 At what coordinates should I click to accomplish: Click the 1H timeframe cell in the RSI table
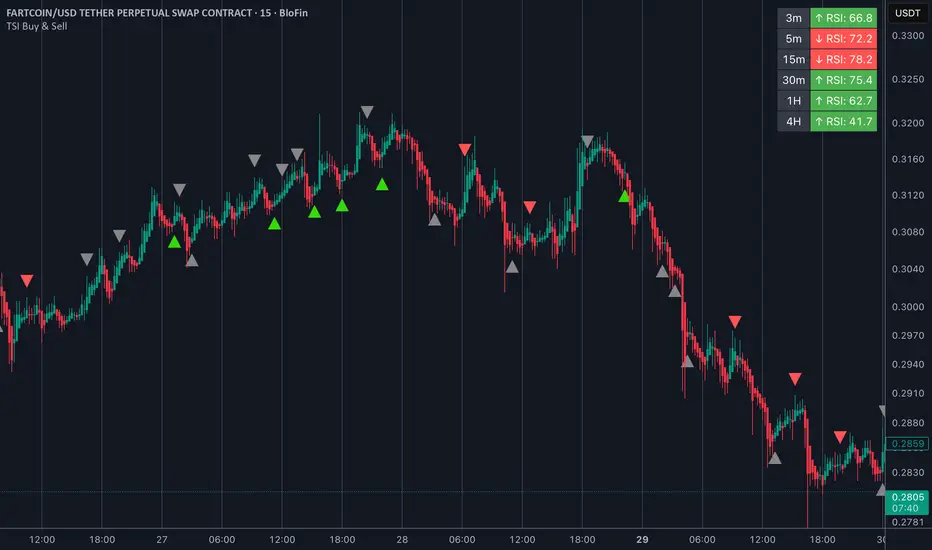pyautogui.click(x=794, y=101)
